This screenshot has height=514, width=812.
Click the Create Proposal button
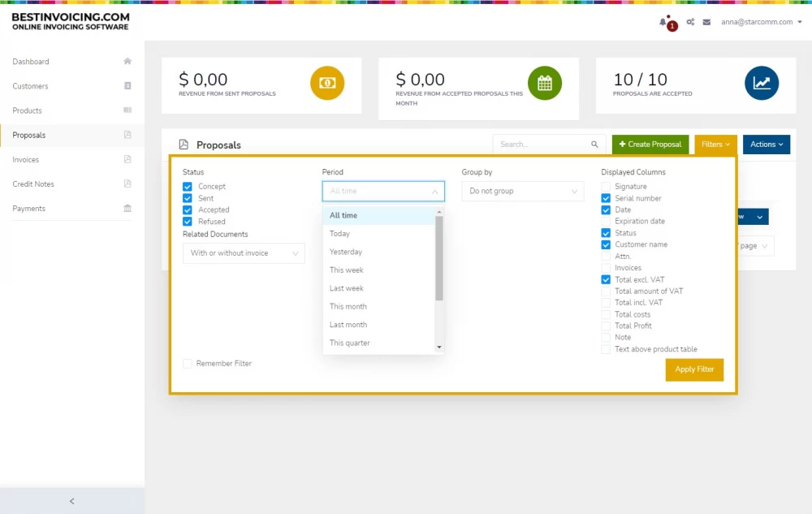click(x=650, y=145)
